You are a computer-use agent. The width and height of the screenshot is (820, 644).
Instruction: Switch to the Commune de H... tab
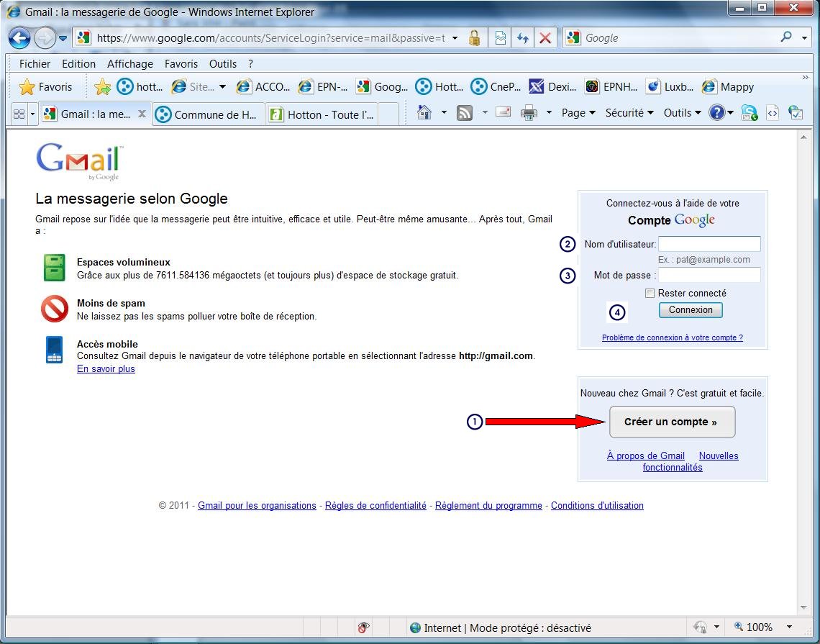(x=208, y=114)
